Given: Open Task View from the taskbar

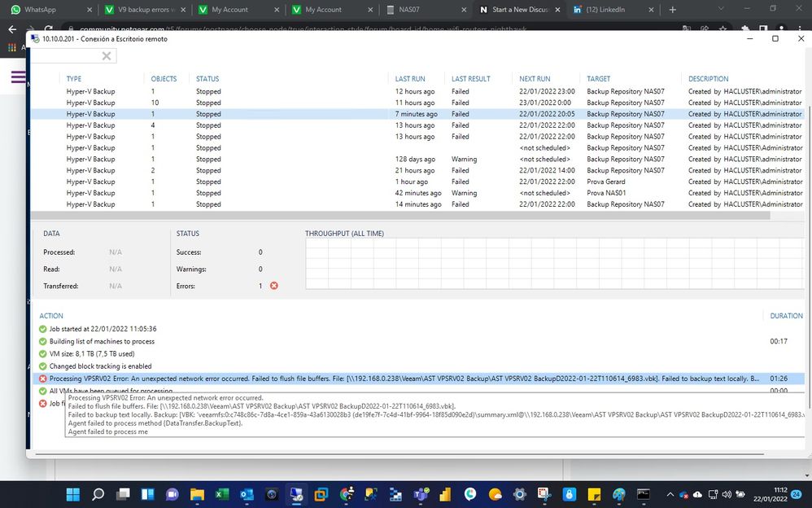Looking at the screenshot, I should pyautogui.click(x=123, y=494).
